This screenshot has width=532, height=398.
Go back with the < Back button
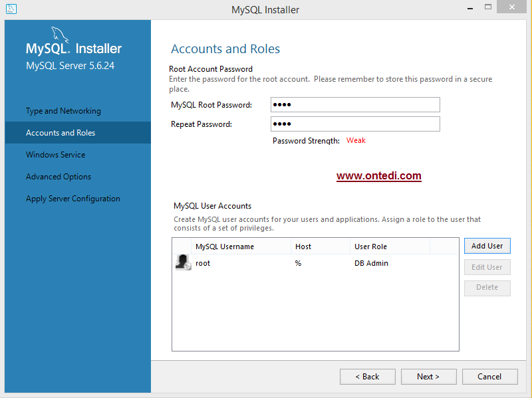pyautogui.click(x=368, y=377)
